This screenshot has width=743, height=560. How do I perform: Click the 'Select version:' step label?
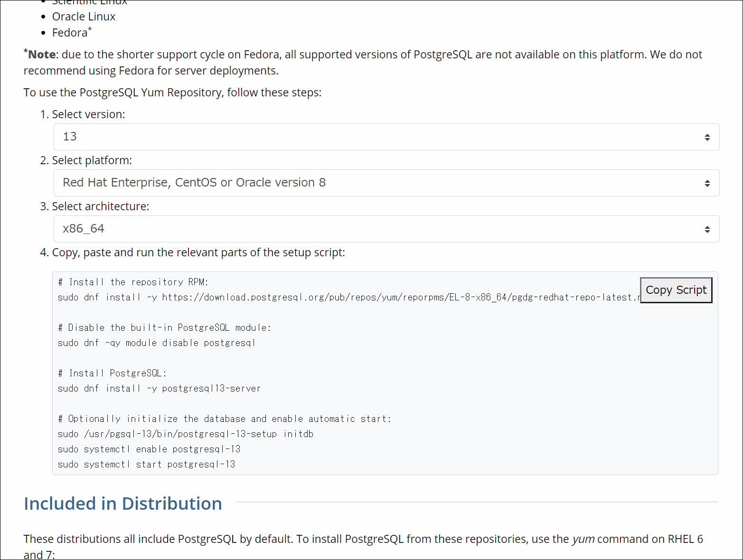(88, 114)
